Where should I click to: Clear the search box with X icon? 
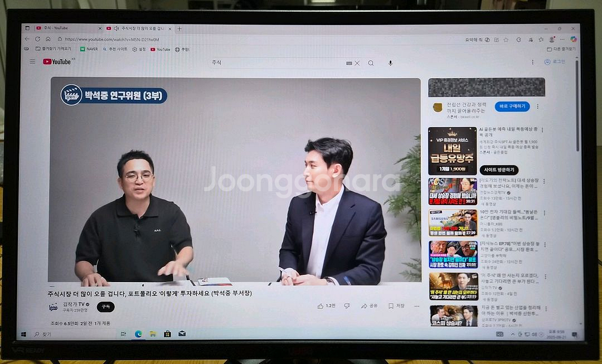357,63
